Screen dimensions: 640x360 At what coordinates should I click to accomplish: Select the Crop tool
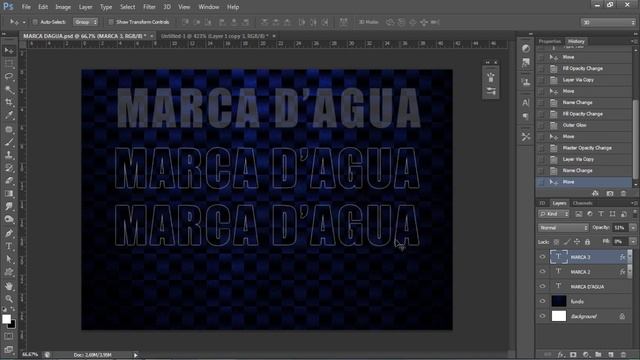(x=9, y=102)
